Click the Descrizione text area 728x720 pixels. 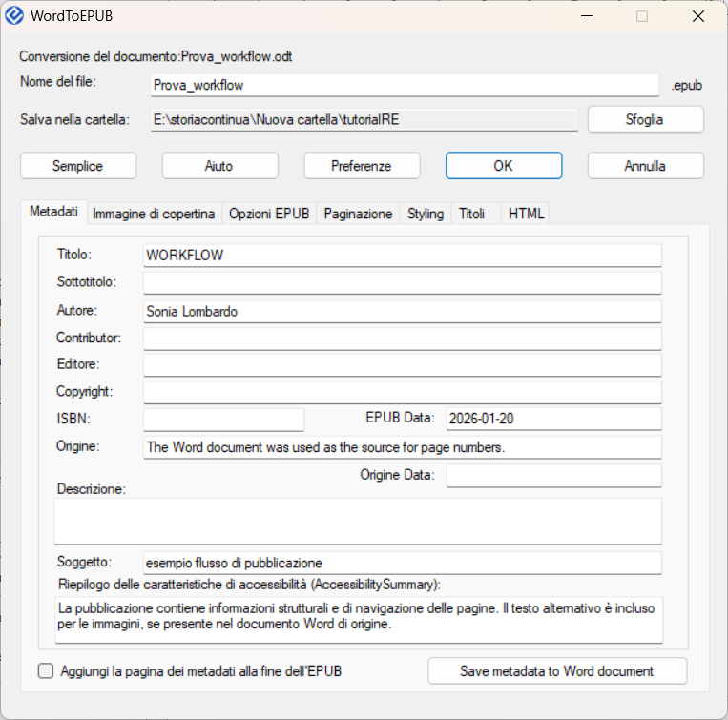point(358,521)
